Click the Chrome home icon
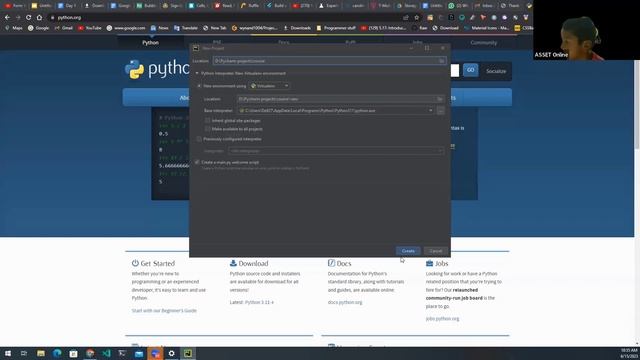Viewport: 640px width, 360px height. click(x=39, y=18)
